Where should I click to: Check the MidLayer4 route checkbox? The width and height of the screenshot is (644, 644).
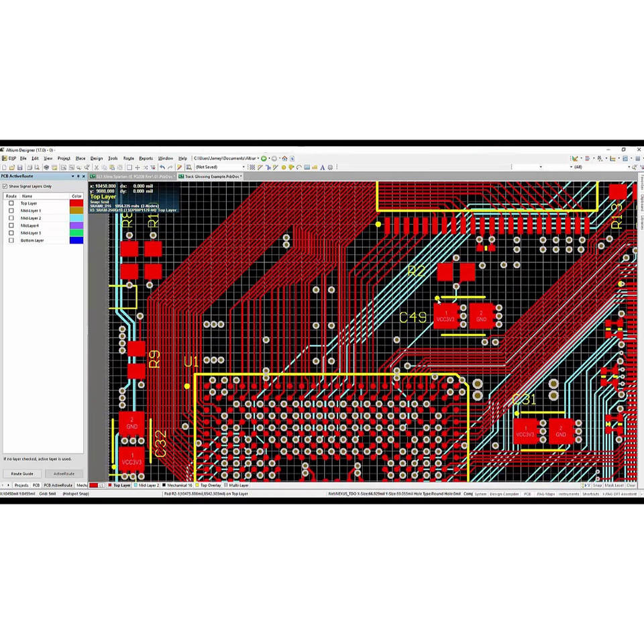click(x=11, y=225)
